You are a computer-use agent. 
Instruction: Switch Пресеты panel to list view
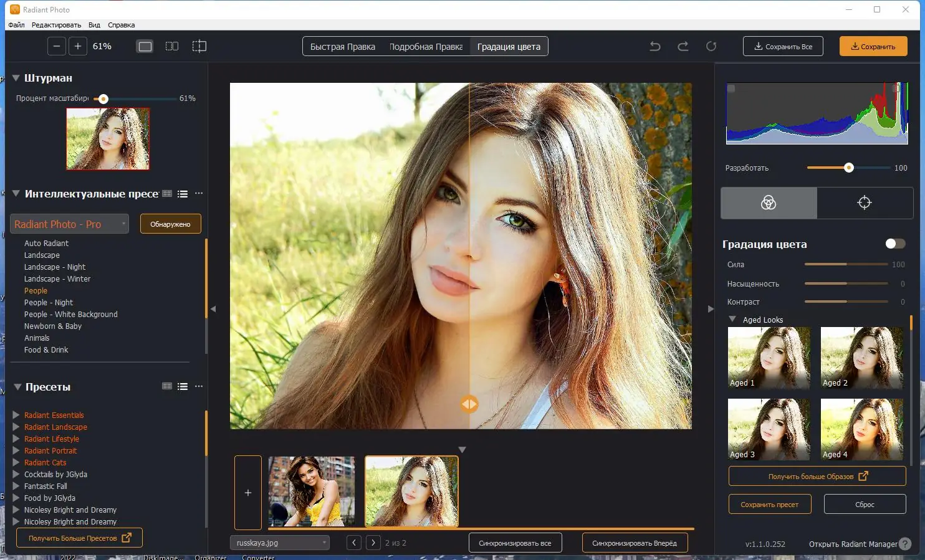point(183,386)
